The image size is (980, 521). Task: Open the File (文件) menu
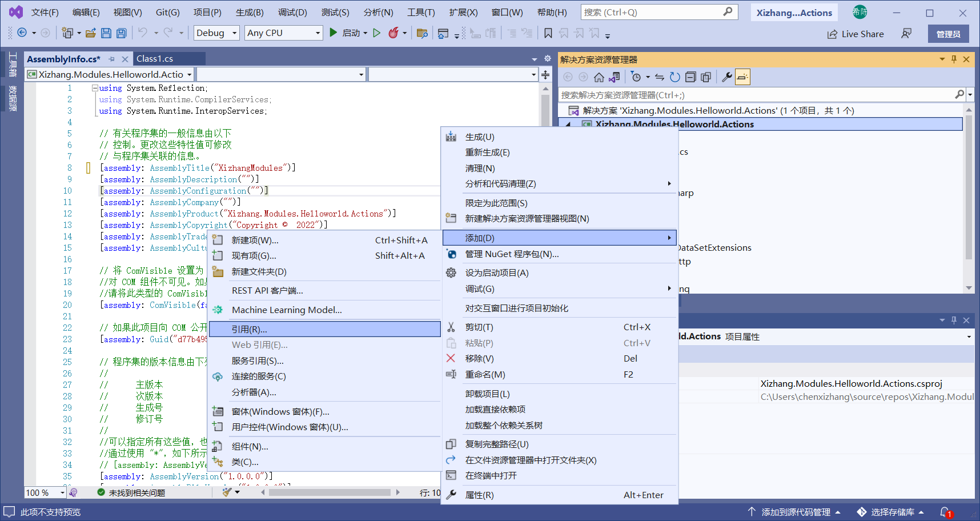[x=45, y=12]
